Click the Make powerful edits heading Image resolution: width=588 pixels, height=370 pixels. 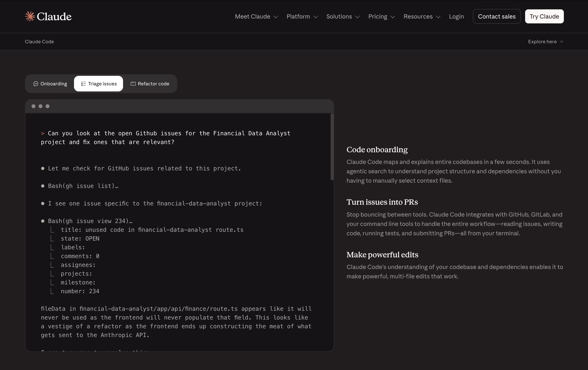click(x=382, y=255)
